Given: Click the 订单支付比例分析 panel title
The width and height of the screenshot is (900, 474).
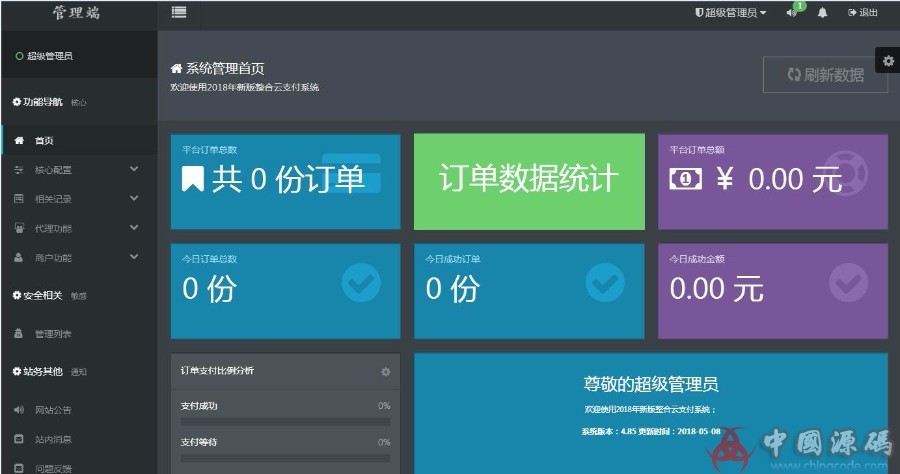Looking at the screenshot, I should [217, 371].
